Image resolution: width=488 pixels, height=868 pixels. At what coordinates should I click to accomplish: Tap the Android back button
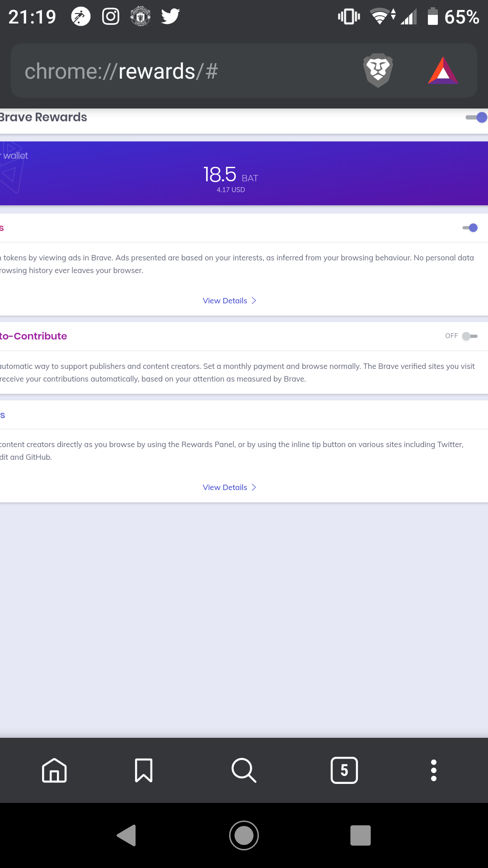(127, 835)
